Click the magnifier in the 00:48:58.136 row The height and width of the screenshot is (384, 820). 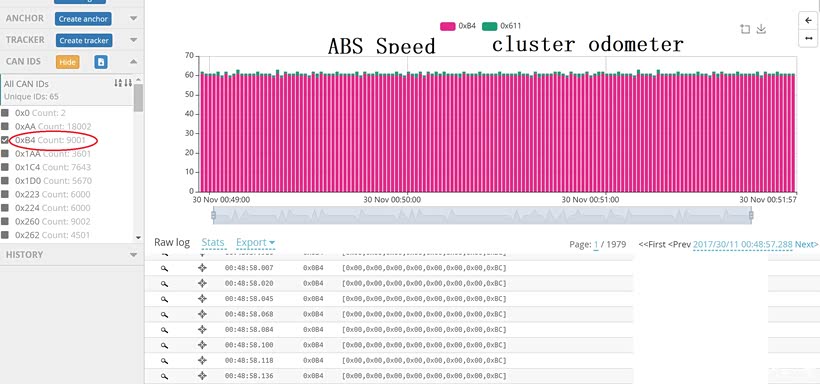164,376
